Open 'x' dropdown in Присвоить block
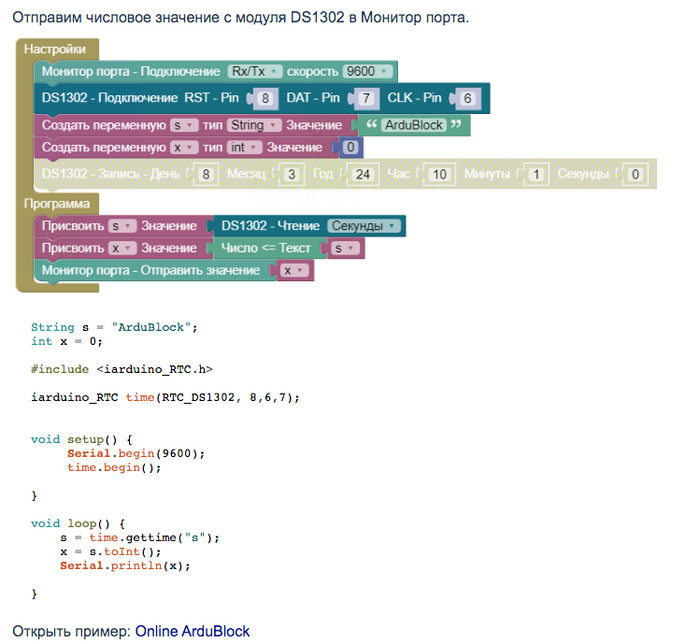The width and height of the screenshot is (700, 643). pos(122,248)
